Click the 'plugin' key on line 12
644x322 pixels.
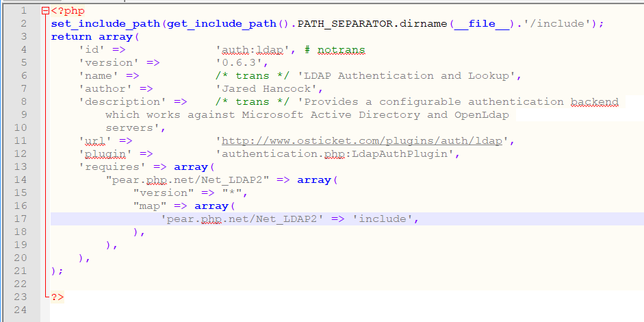105,153
